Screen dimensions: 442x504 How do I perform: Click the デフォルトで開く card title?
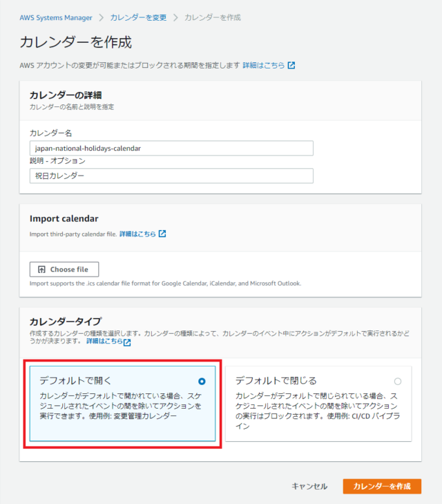click(75, 380)
